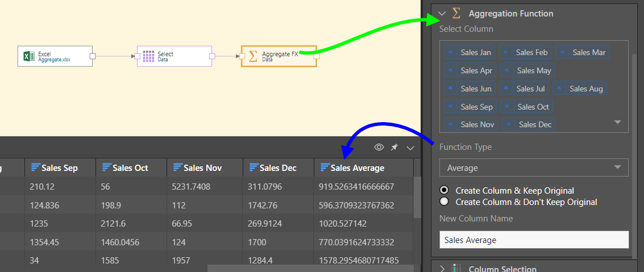The width and height of the screenshot is (644, 272).
Task: Click the Sales Average column type icon
Action: 324,168
